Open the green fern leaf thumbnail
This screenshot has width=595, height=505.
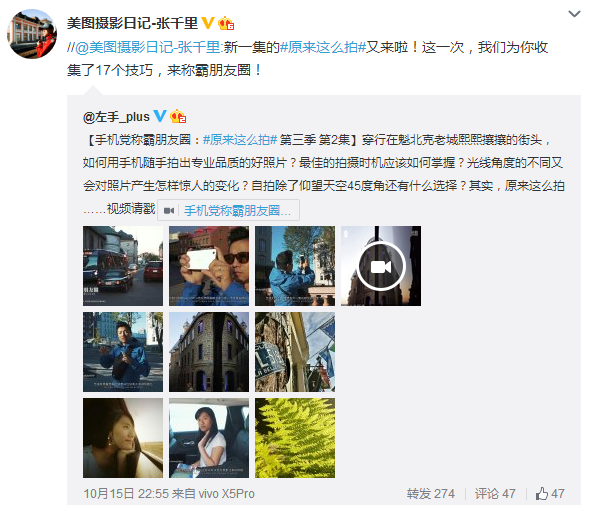[x=295, y=438]
